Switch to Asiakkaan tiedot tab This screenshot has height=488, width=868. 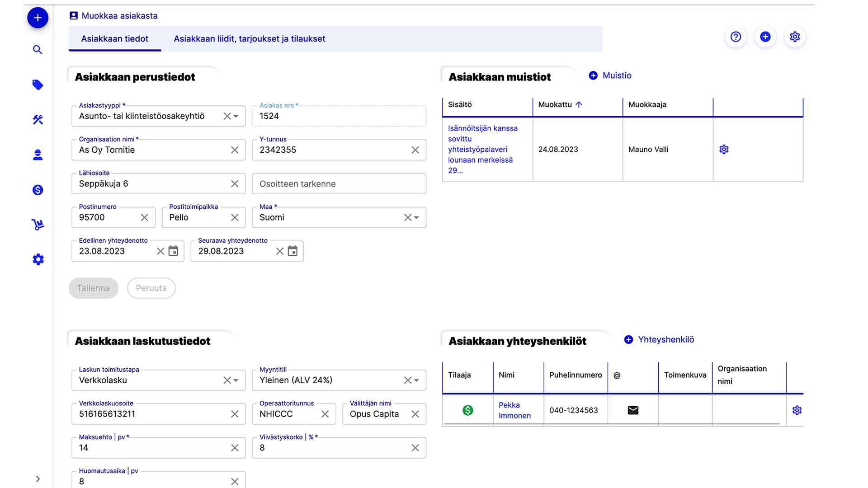click(x=115, y=39)
